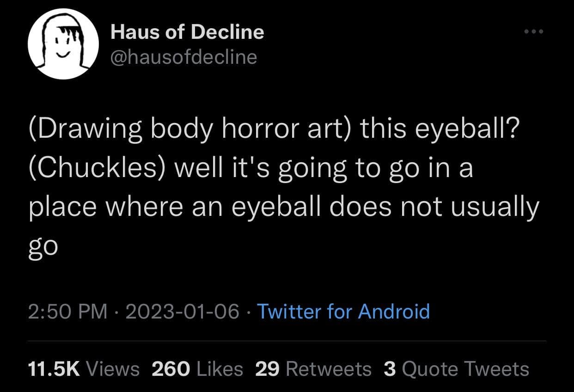Click the Haus of Decline profile avatar
The width and height of the screenshot is (574, 392).
(63, 44)
